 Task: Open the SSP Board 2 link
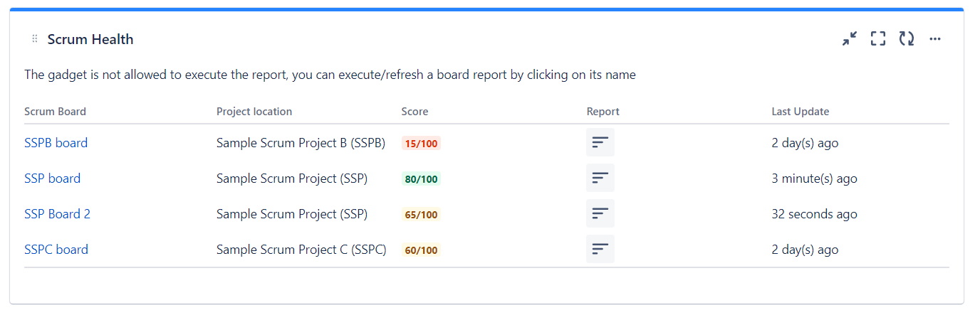(x=57, y=214)
